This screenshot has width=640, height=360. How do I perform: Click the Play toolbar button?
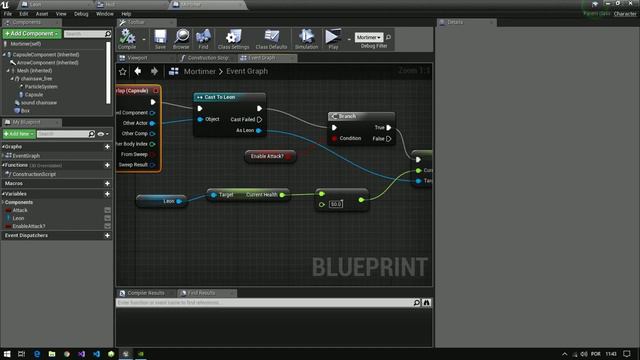tap(333, 39)
